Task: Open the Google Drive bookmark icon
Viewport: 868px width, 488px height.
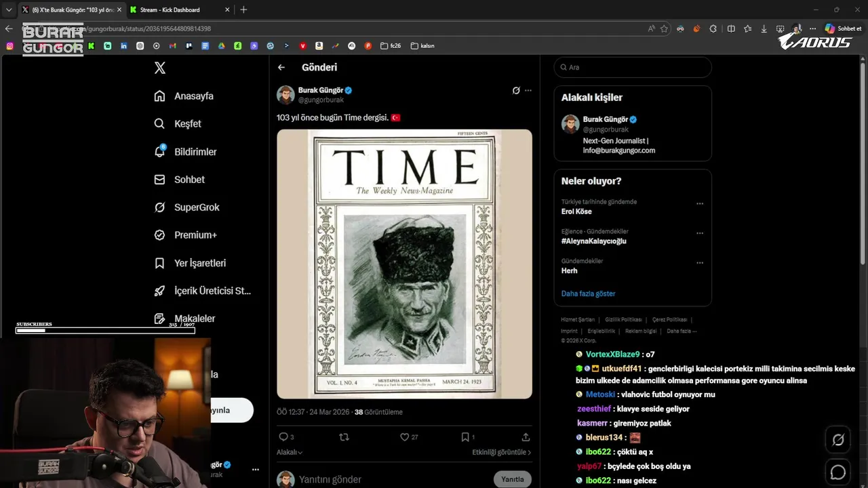Action: click(222, 46)
